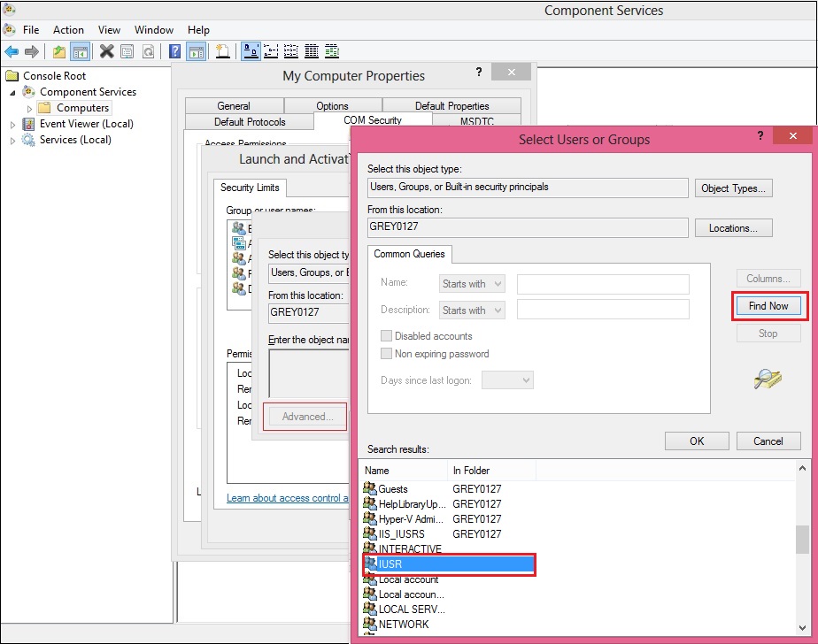The height and width of the screenshot is (644, 818).
Task: Open the Learn about access control link
Action: [288, 498]
